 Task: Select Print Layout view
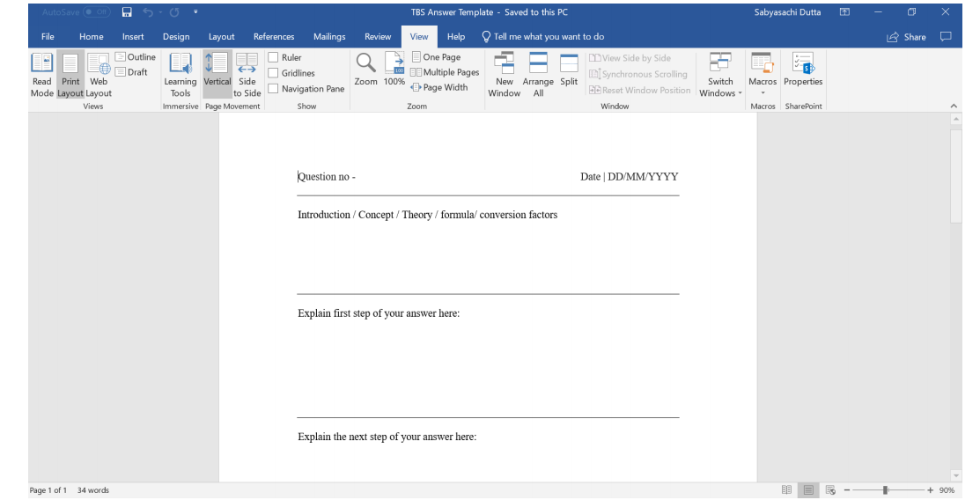70,74
